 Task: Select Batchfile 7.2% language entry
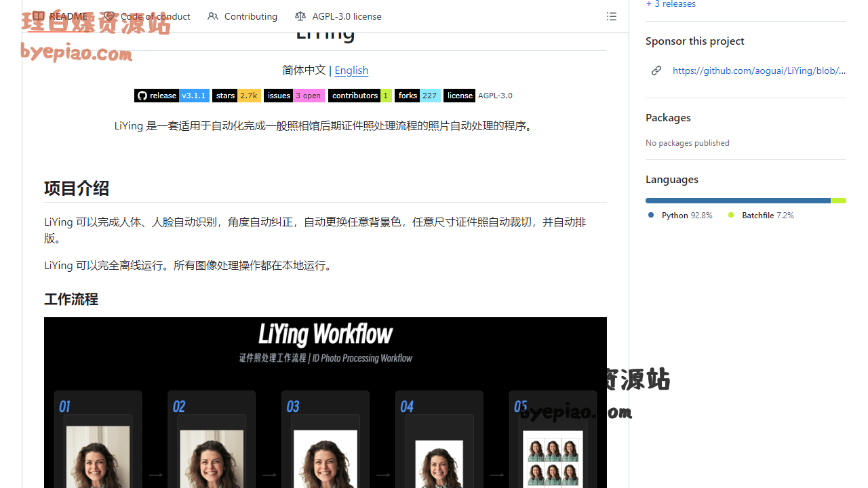[x=761, y=215]
